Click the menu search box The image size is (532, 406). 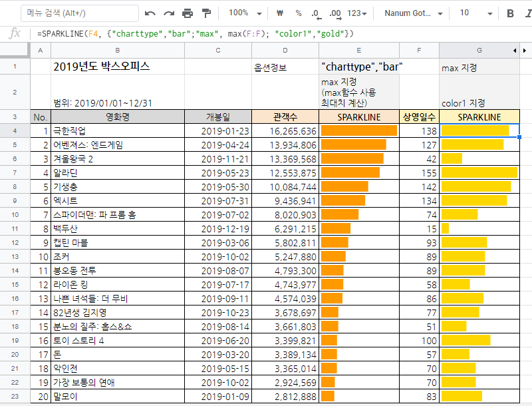coord(80,13)
